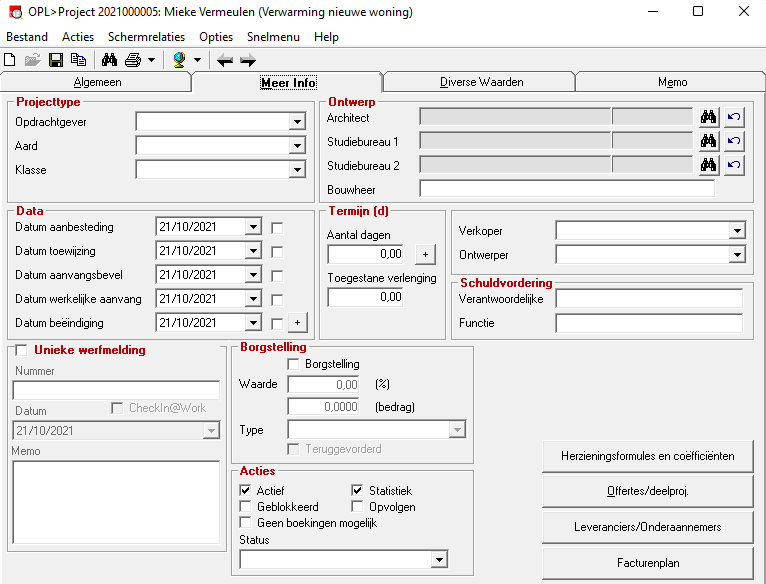Open the Datum beëindiging date picker
This screenshot has width=766, height=584.
(253, 323)
